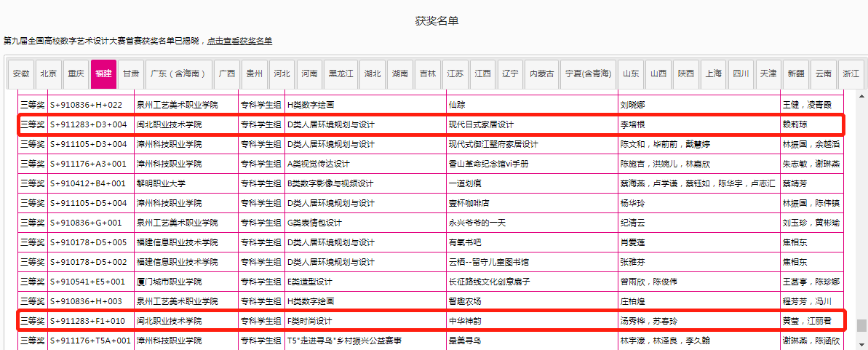Screen dimensions: 868x350
Task: Open the 安徽 province tab
Action: pos(21,73)
